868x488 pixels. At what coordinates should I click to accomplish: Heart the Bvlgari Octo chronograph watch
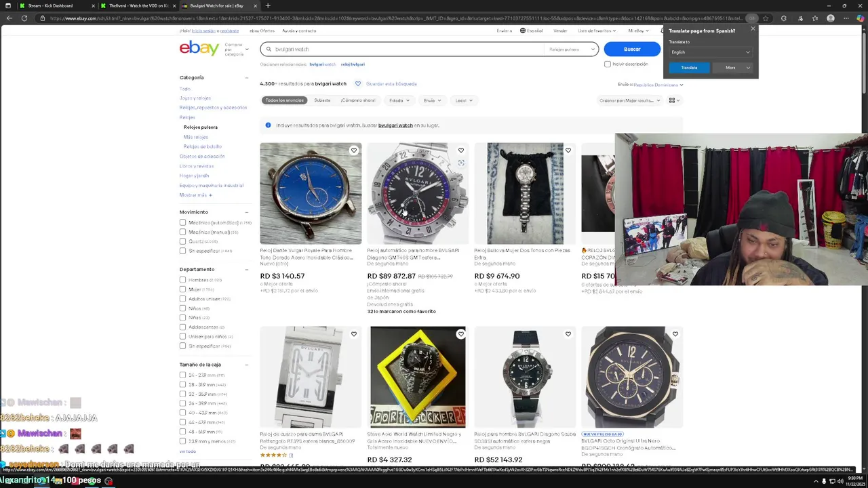675,334
